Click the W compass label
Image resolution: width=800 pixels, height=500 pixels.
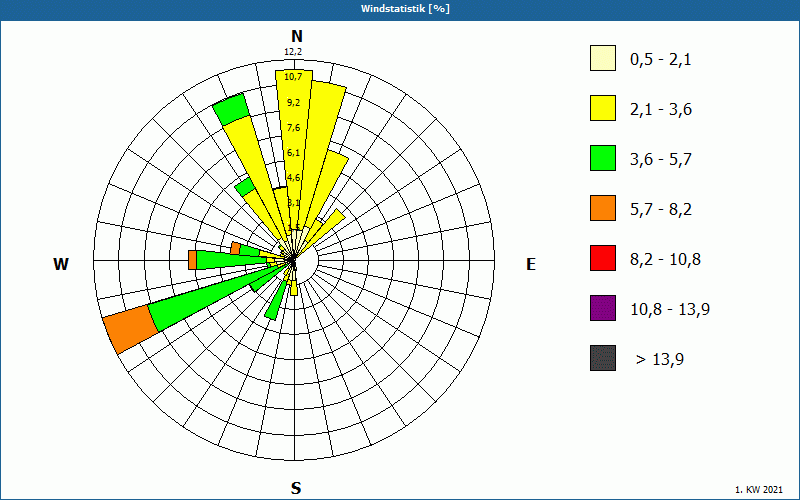61,264
